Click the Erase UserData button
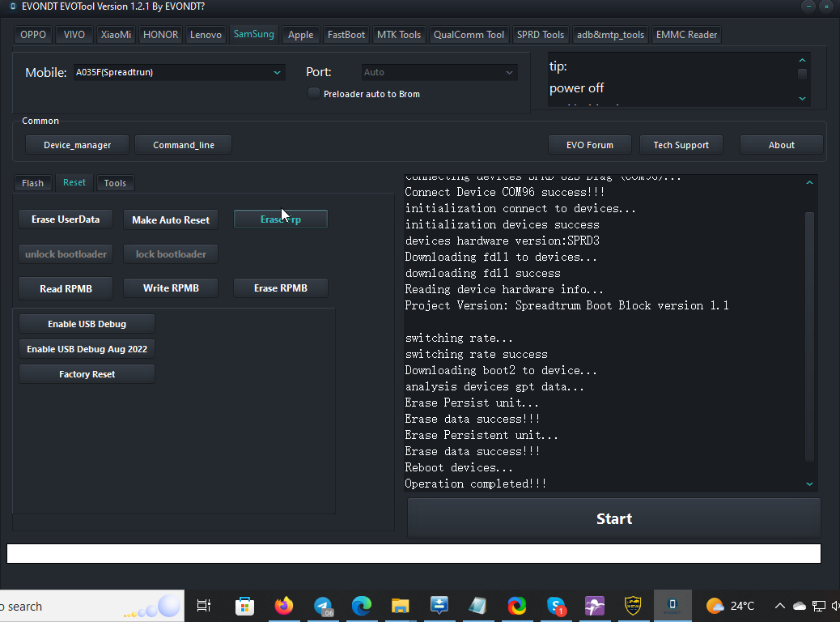Viewport: 840px width, 622px height. point(66,219)
